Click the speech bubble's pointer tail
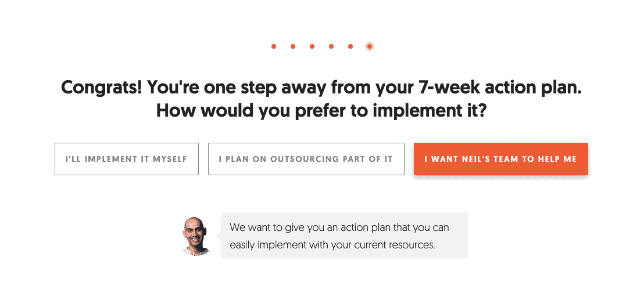This screenshot has width=644, height=300. [x=219, y=236]
